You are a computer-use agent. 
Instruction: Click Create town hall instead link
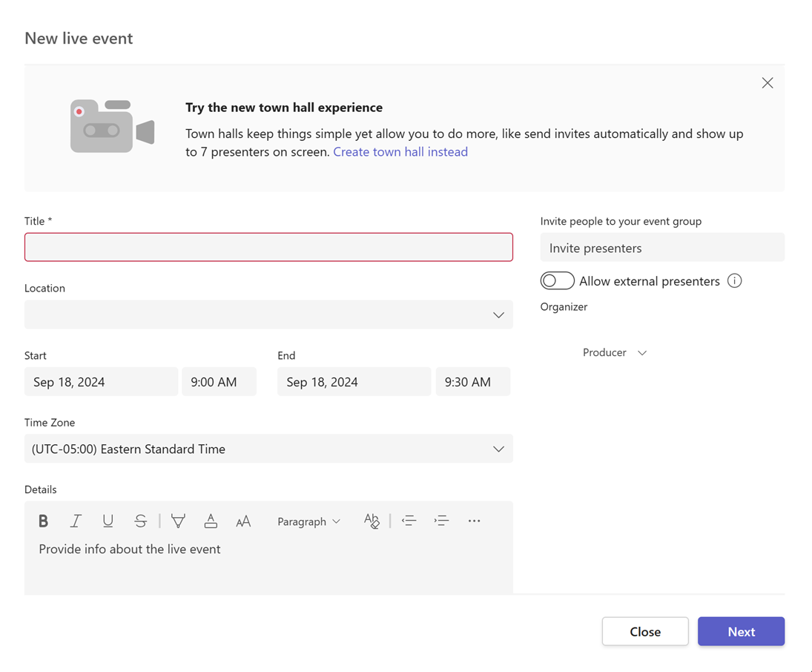400,152
